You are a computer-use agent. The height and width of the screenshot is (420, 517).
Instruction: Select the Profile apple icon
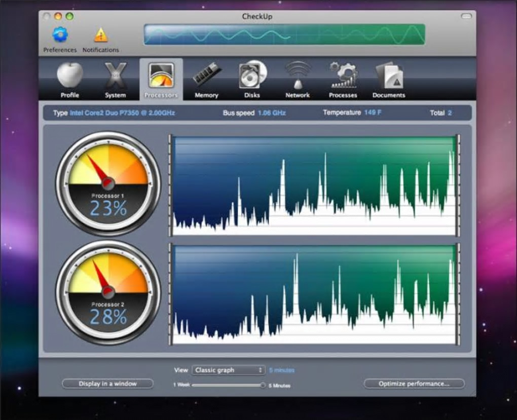[70, 76]
